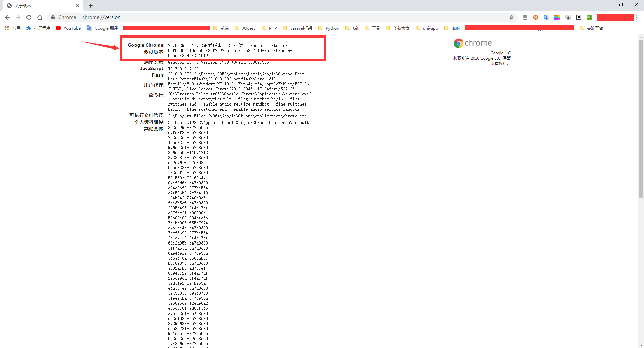644x348 pixels.
Task: Open the 应用 apps grid shortcut
Action: [13, 28]
